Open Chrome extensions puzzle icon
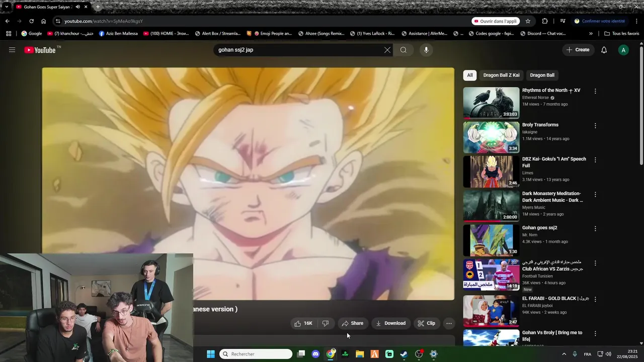 click(545, 21)
